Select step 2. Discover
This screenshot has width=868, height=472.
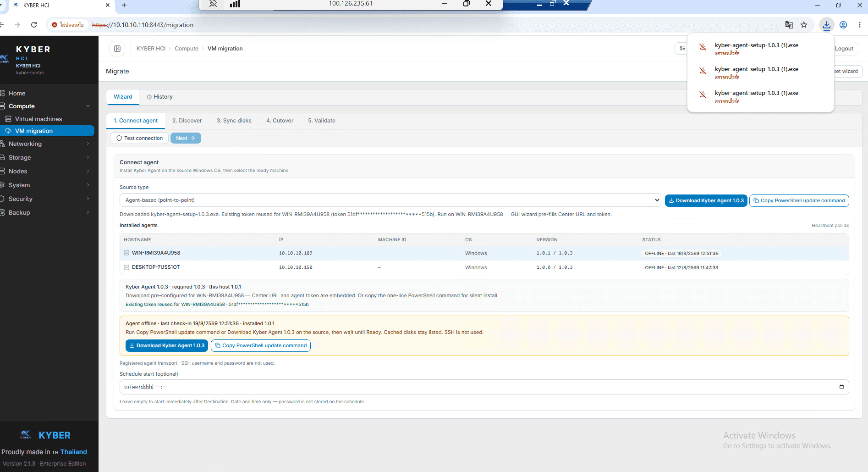187,121
